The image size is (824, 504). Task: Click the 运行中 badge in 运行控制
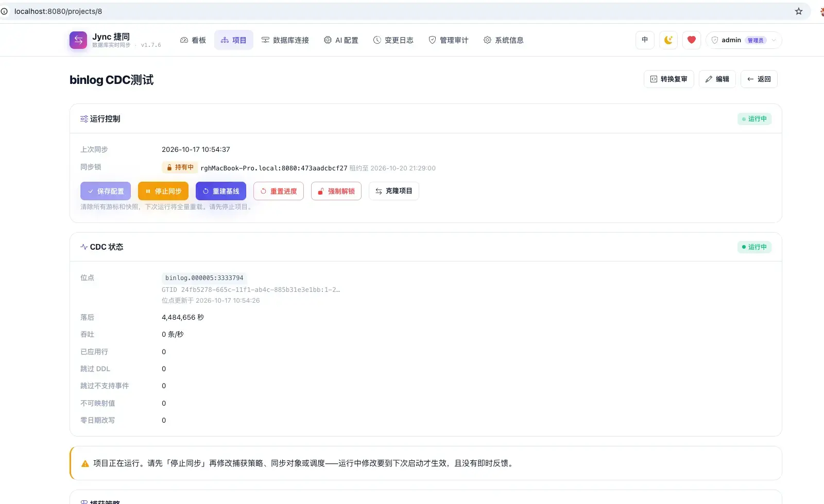point(754,119)
